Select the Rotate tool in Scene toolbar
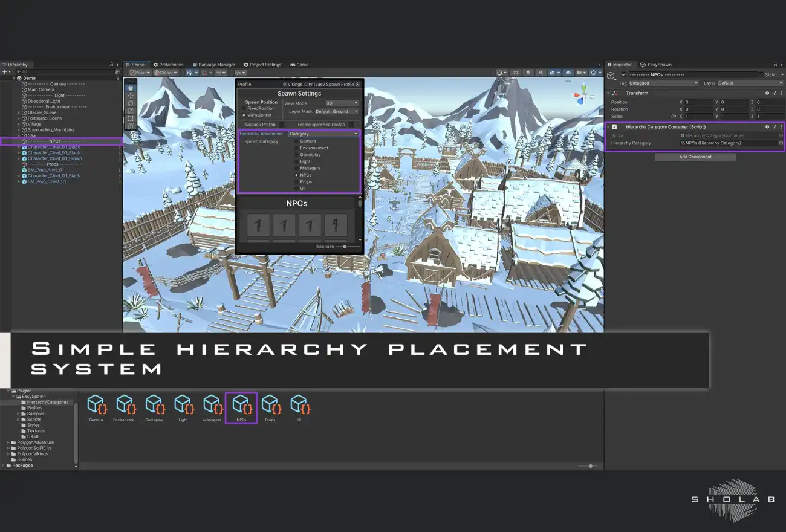786x532 pixels. click(131, 103)
